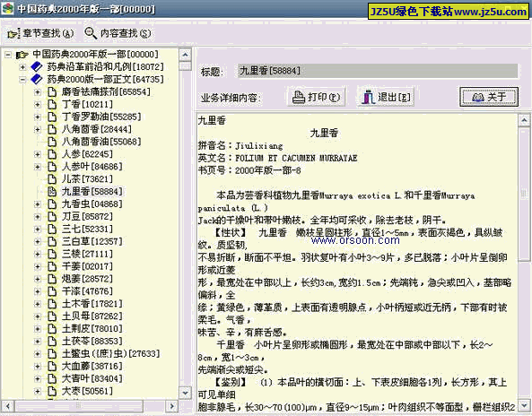The height and width of the screenshot is (416, 532).
Task: Click the 拼音名:Jiulixiang line in content
Action: click(240, 146)
